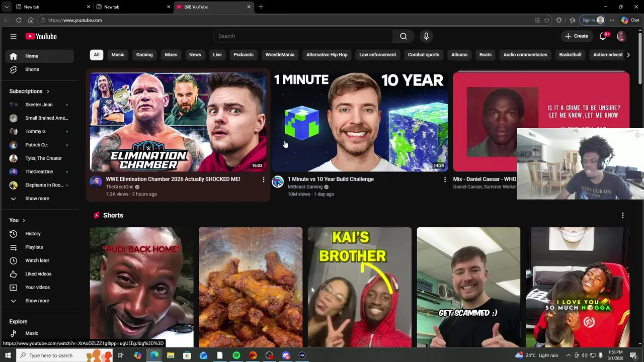The height and width of the screenshot is (362, 644).
Task: Open Spotify from the taskbar
Action: [x=236, y=355]
